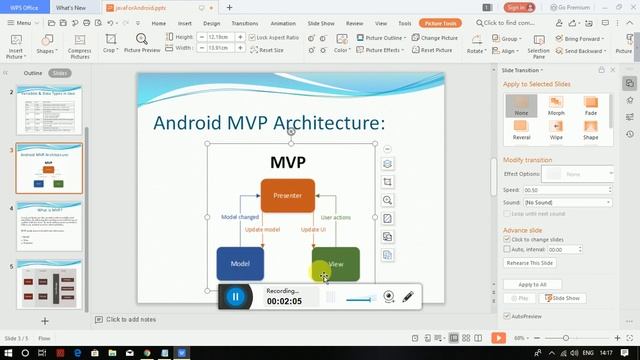Viewport: 640px width, 360px height.
Task: Open the Menu button
Action: 22,23
